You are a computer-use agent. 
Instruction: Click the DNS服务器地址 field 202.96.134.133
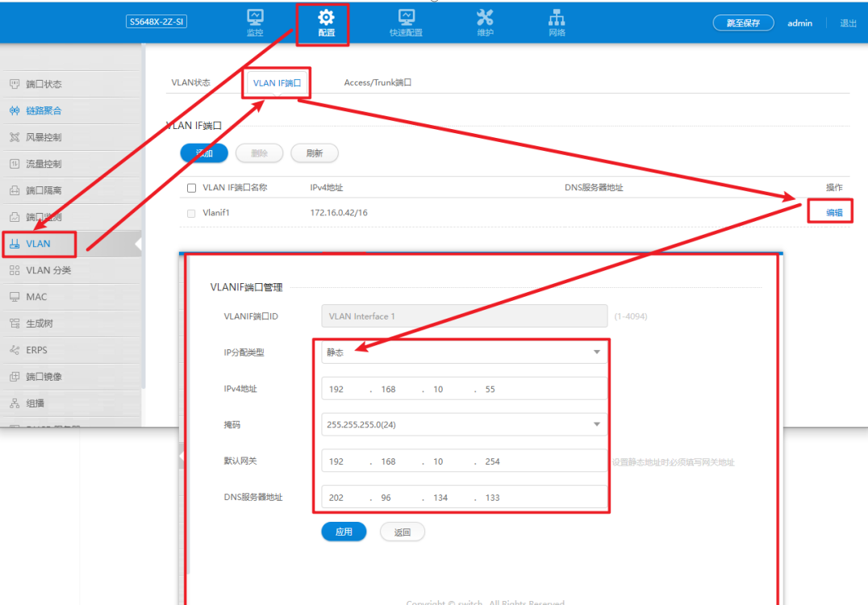click(x=464, y=498)
